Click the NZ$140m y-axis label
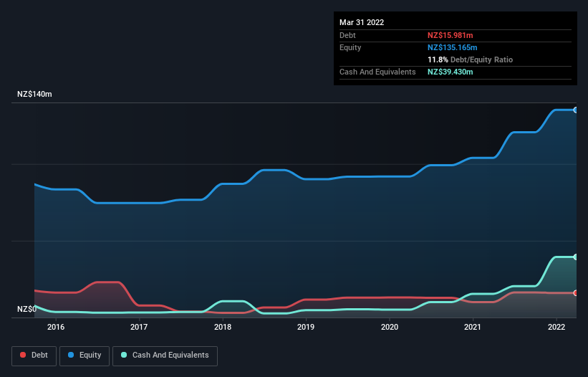 click(x=34, y=94)
